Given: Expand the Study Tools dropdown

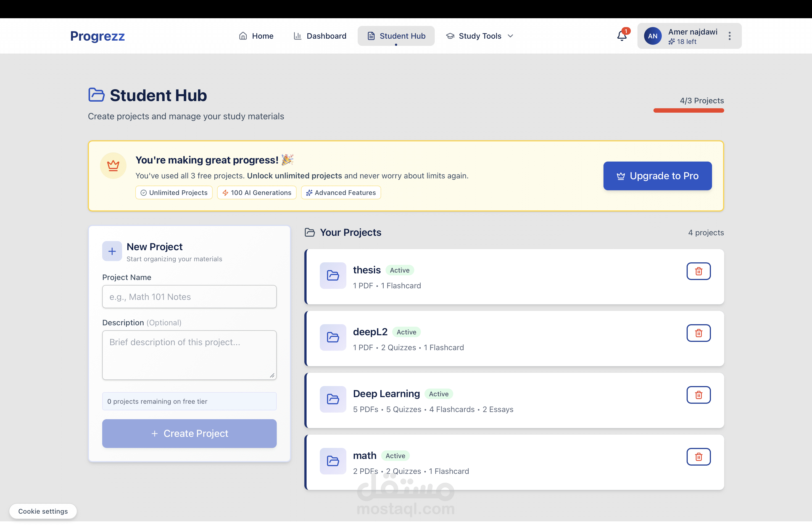Looking at the screenshot, I should pyautogui.click(x=479, y=36).
